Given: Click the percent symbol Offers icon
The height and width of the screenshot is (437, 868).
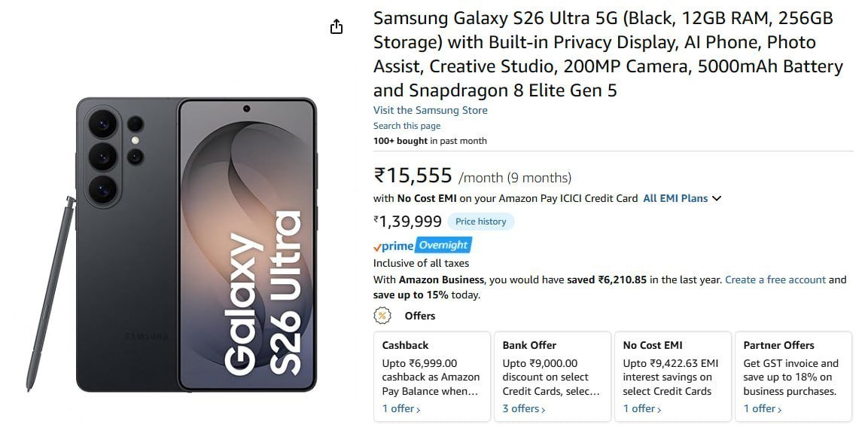Looking at the screenshot, I should click(x=383, y=316).
